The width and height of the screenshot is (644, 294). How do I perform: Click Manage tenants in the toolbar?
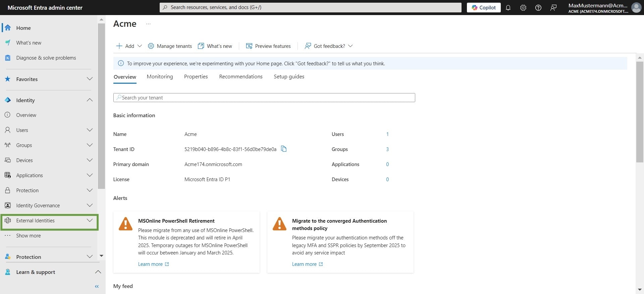point(170,46)
